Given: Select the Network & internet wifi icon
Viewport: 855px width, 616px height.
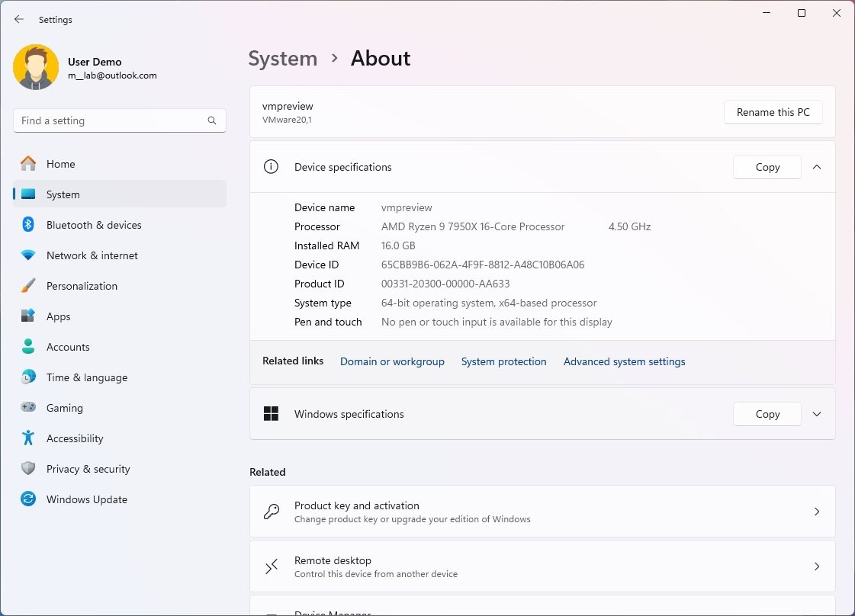Looking at the screenshot, I should 28,255.
